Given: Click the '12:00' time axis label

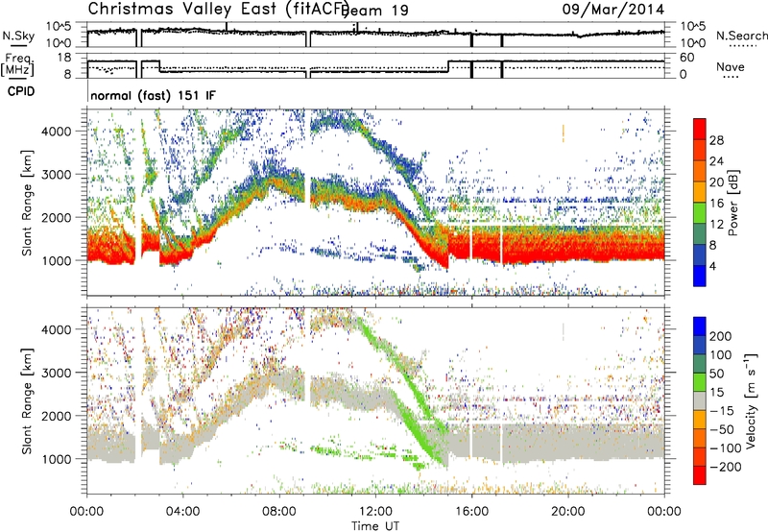Looking at the screenshot, I should click(375, 512).
